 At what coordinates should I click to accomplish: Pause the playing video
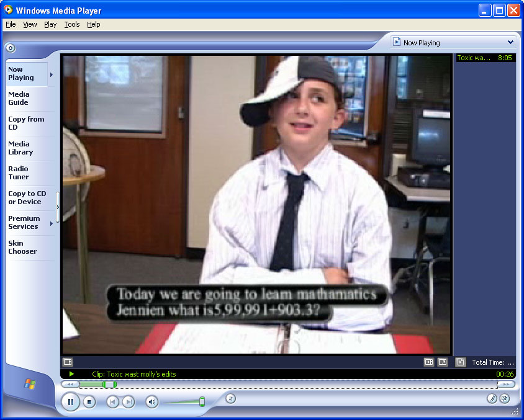71,402
